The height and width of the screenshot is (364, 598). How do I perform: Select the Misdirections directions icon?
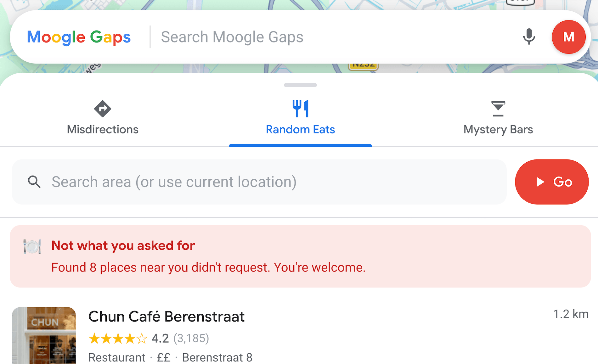102,109
